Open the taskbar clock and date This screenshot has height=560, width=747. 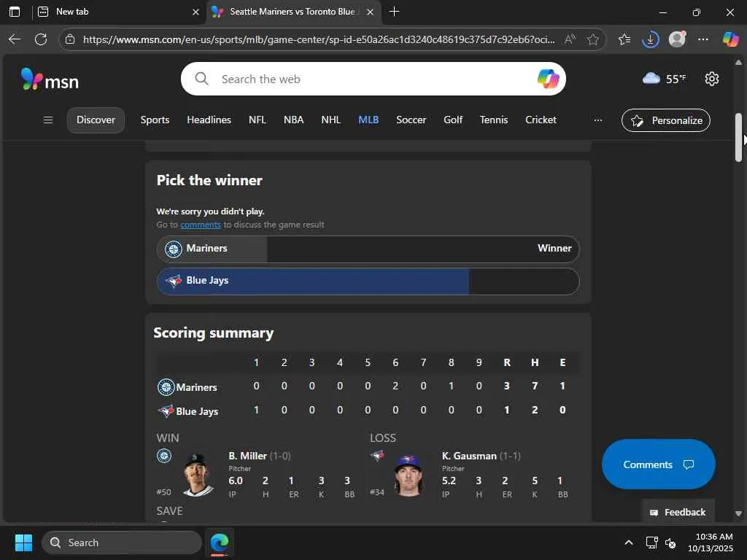(710, 542)
